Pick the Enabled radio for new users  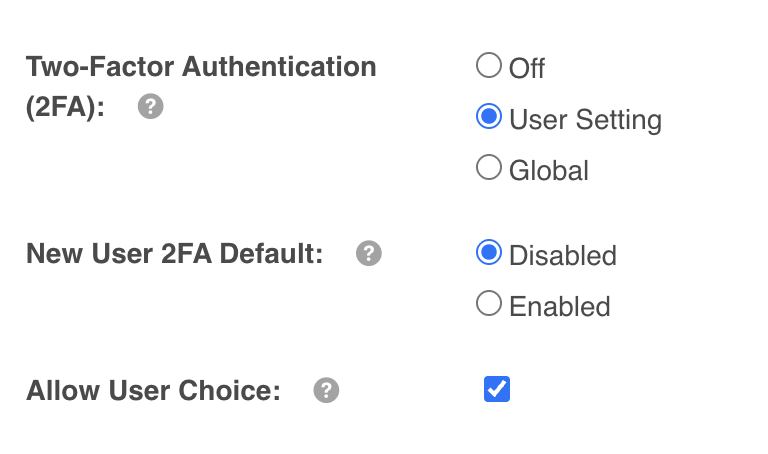pos(488,304)
